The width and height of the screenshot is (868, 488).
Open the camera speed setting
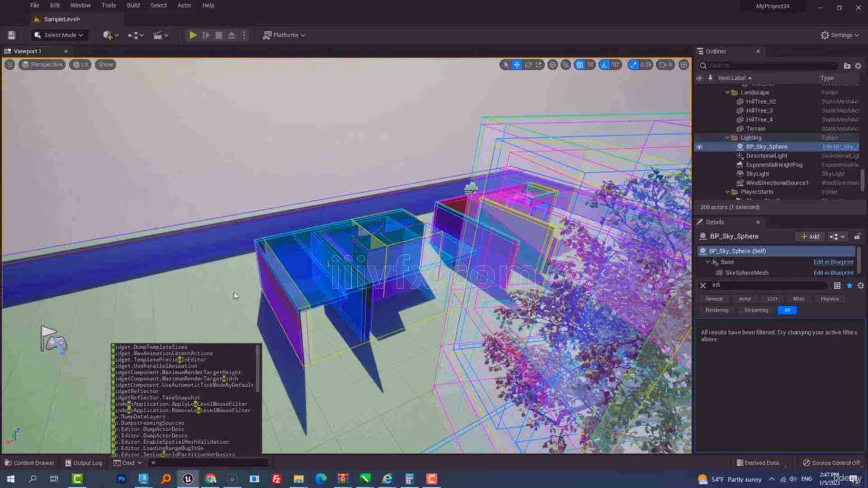coord(665,65)
